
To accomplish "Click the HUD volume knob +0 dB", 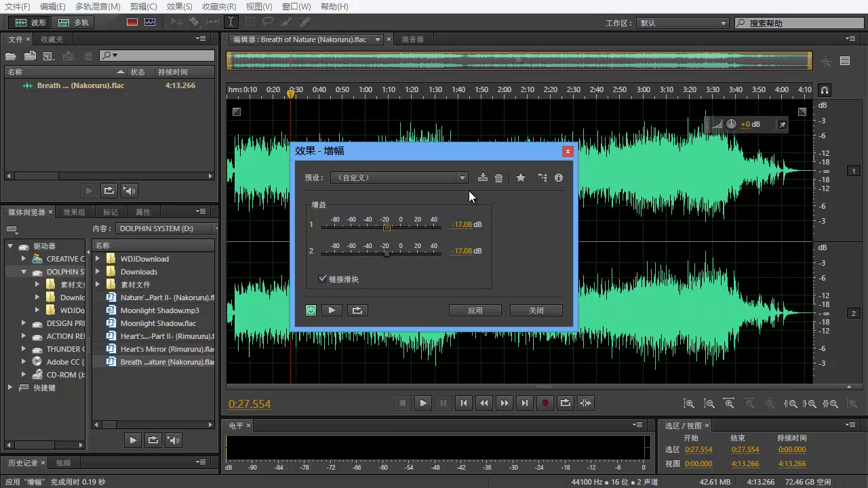I will [x=731, y=124].
